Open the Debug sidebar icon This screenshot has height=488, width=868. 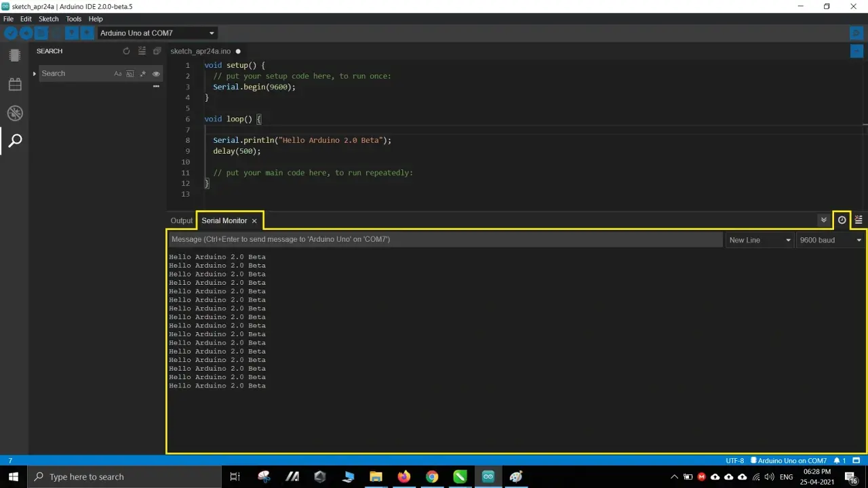15,113
